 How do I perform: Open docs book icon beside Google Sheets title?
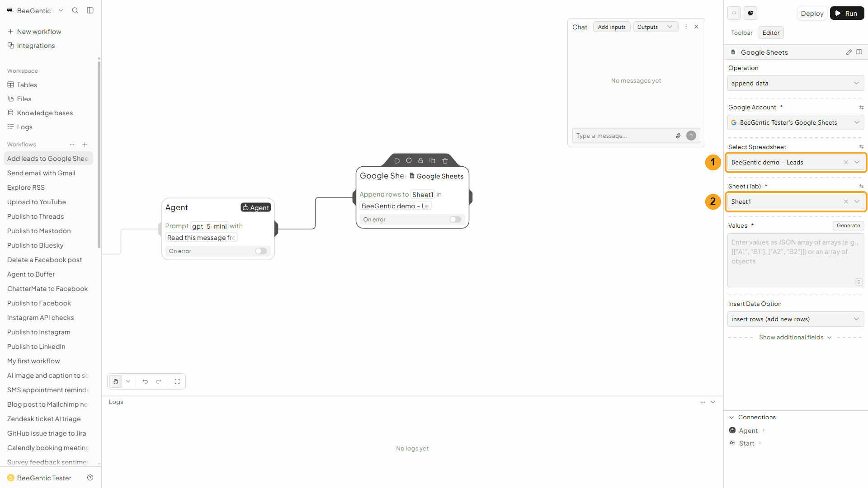point(859,52)
